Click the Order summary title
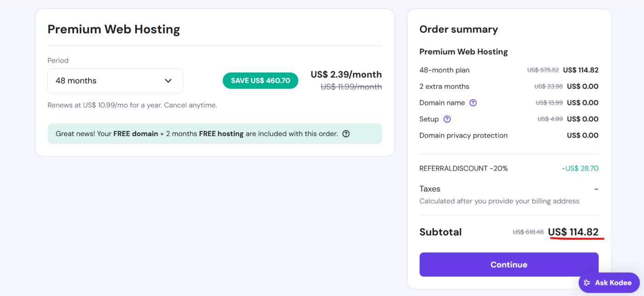 click(458, 29)
